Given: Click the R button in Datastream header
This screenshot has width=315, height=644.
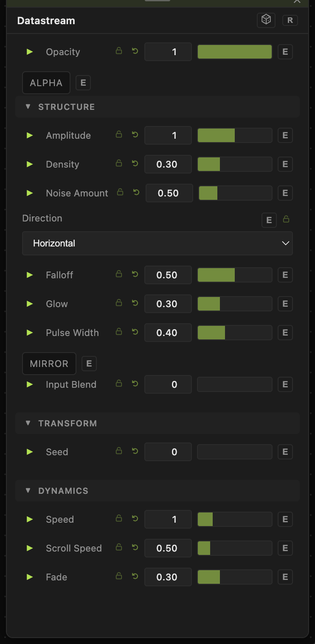Looking at the screenshot, I should click(290, 20).
